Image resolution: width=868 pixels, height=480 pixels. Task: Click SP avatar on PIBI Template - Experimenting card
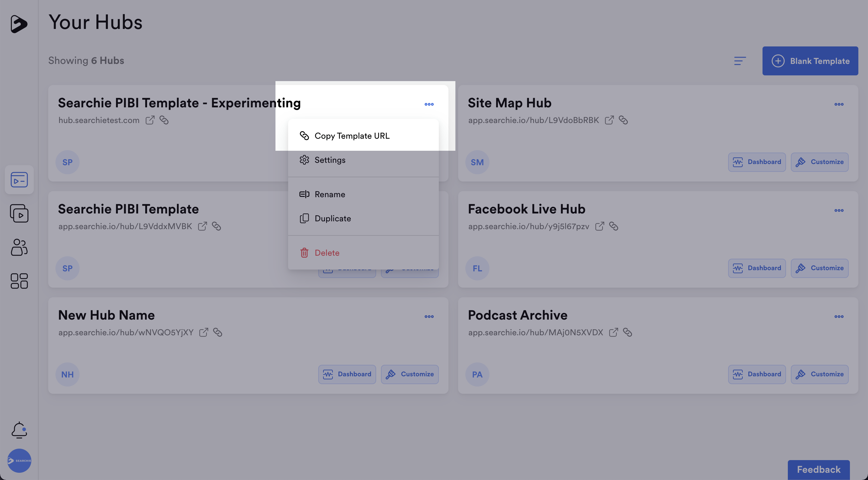[68, 162]
